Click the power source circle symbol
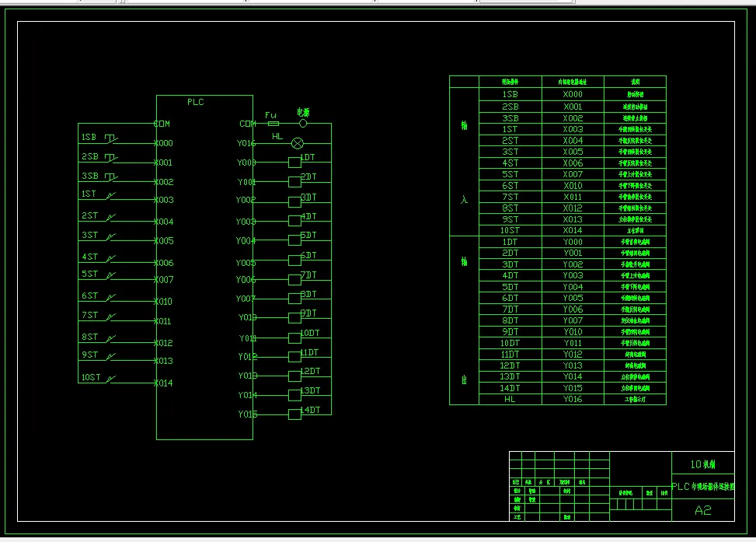This screenshot has width=756, height=542. click(303, 124)
